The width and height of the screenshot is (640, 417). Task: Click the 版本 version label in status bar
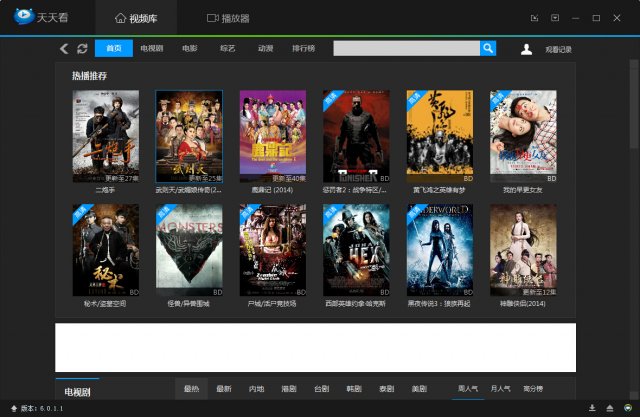[x=42, y=408]
